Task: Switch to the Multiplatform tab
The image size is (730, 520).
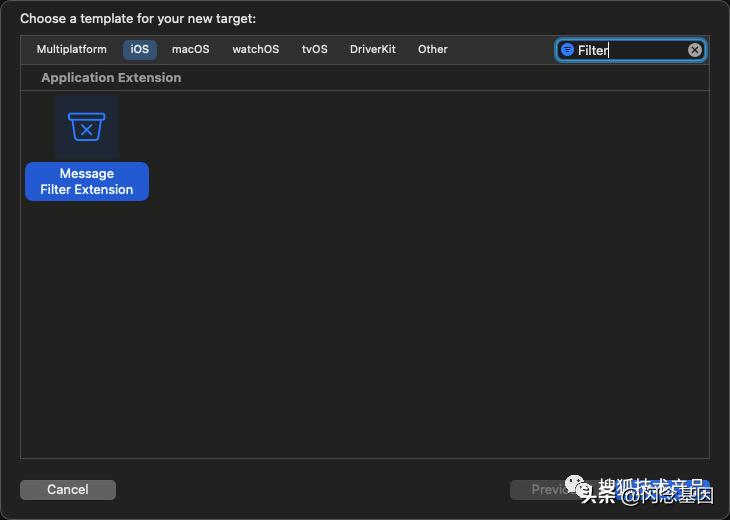Action: (72, 49)
